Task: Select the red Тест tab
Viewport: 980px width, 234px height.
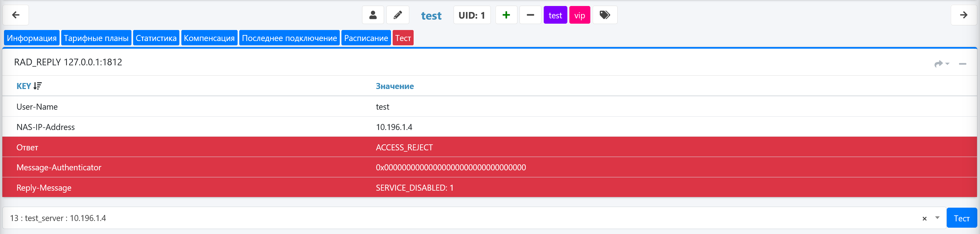Action: pyautogui.click(x=403, y=38)
